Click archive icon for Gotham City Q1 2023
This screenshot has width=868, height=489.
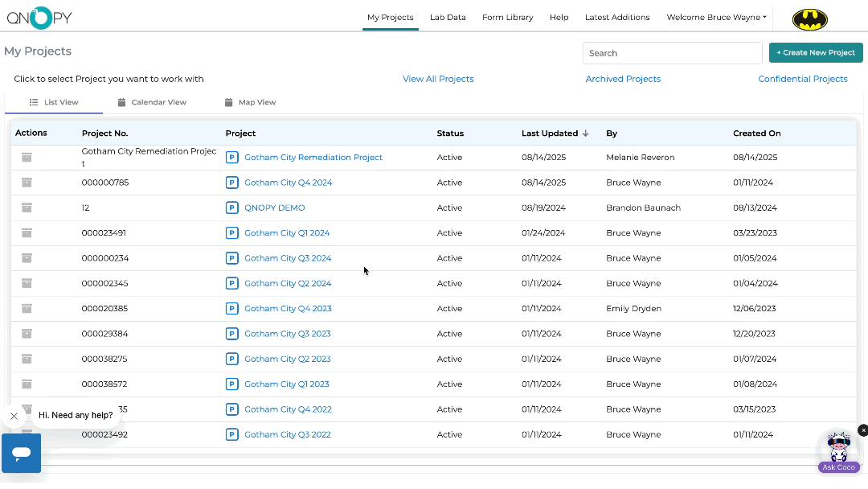click(27, 384)
